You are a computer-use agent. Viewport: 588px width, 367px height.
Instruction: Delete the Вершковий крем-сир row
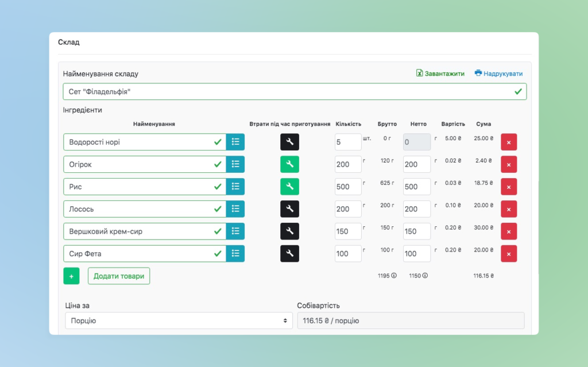click(x=508, y=231)
